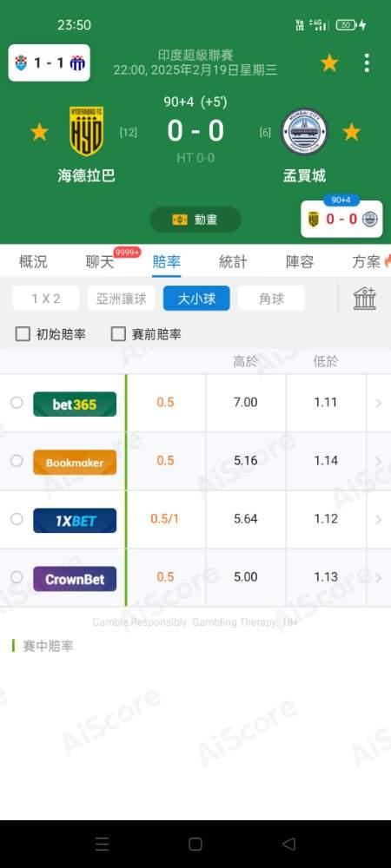Expand CrownBet row chevron arrow

379,577
